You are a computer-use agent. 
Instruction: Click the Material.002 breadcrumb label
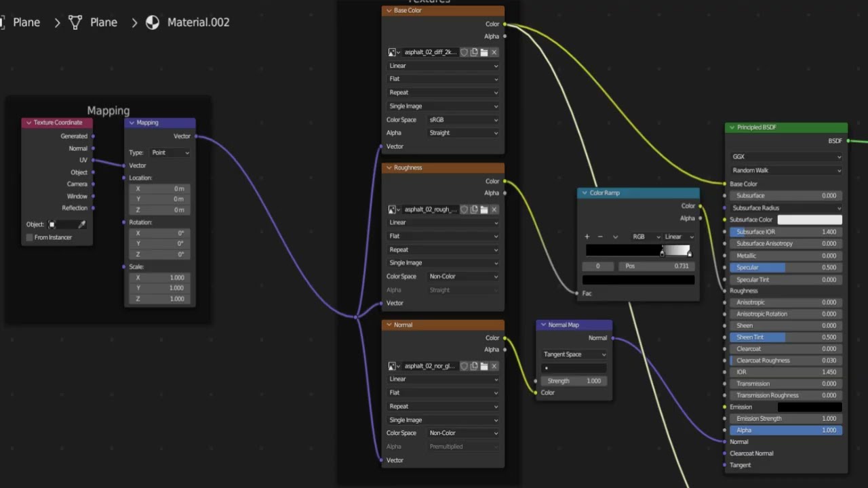(198, 22)
